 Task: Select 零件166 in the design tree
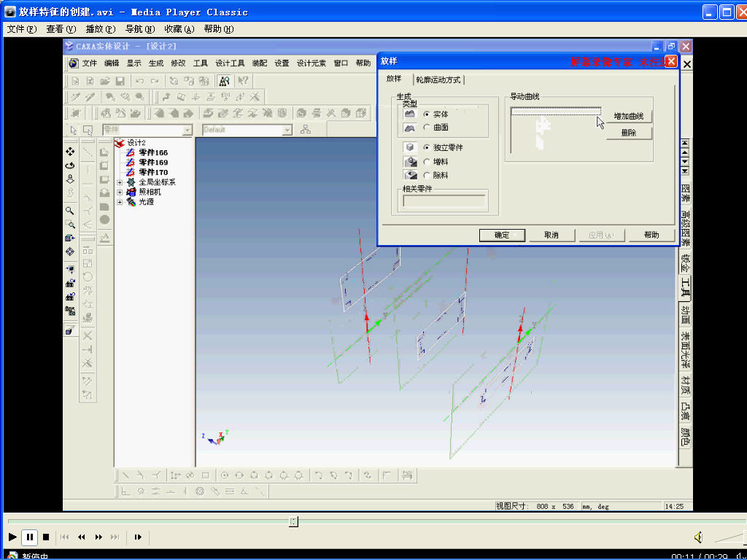(153, 153)
